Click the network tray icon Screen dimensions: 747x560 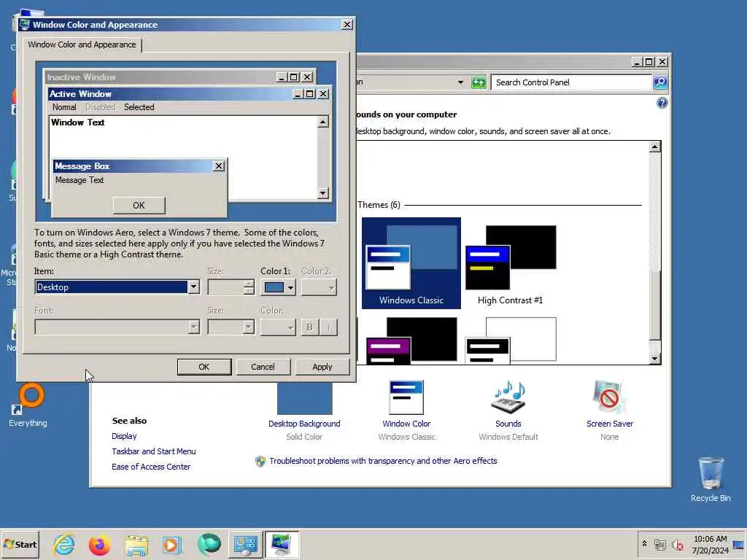[659, 544]
